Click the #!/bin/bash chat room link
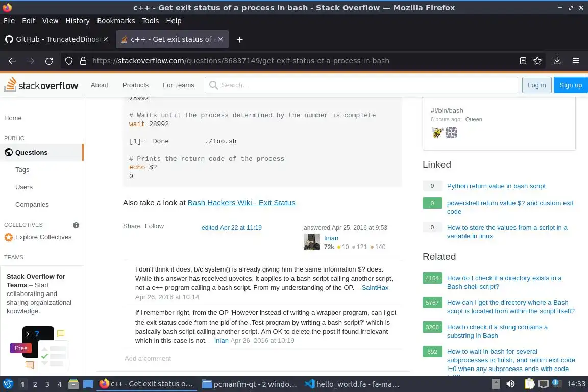 tap(447, 111)
